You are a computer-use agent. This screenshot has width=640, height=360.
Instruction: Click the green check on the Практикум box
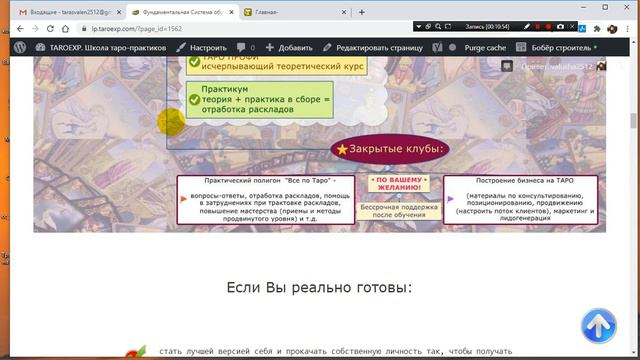click(194, 100)
